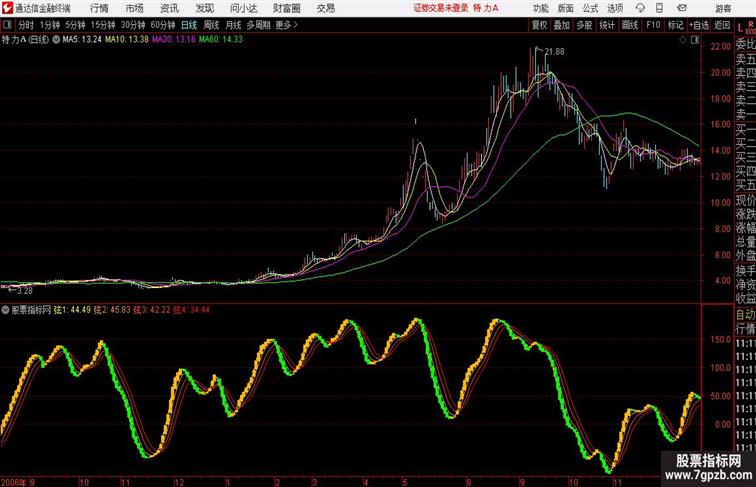This screenshot has height=487, width=756.
Task: Open F10 company info
Action: click(x=653, y=25)
